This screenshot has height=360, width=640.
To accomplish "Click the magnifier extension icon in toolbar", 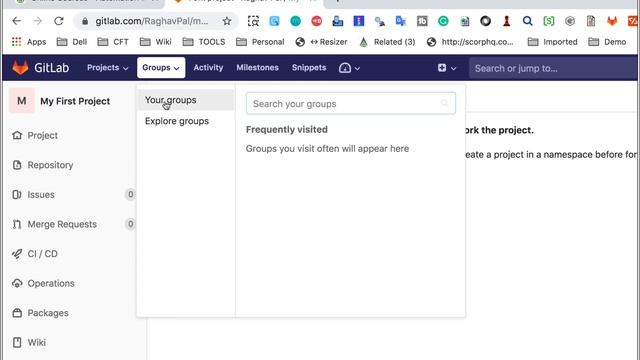I will (527, 21).
